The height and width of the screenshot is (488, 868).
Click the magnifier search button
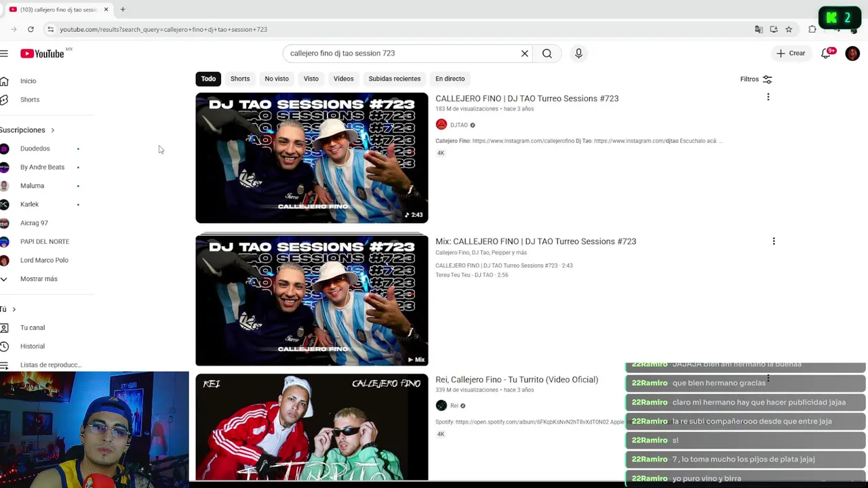pos(547,54)
